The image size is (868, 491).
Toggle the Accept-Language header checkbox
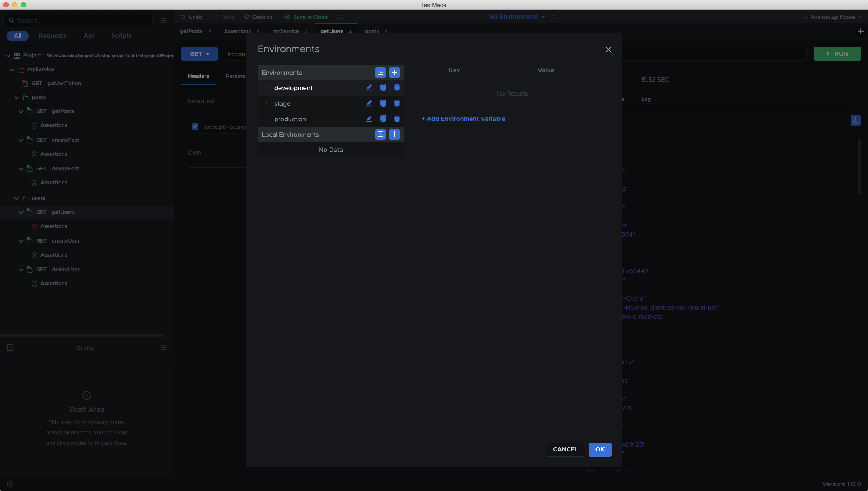click(195, 127)
